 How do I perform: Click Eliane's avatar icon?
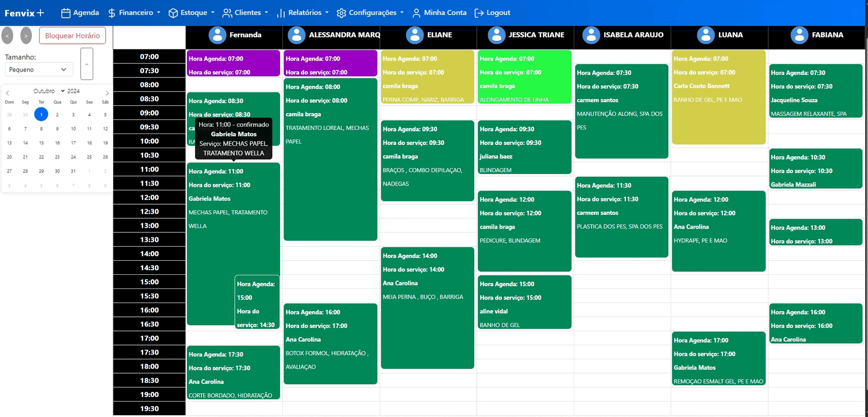pos(415,35)
